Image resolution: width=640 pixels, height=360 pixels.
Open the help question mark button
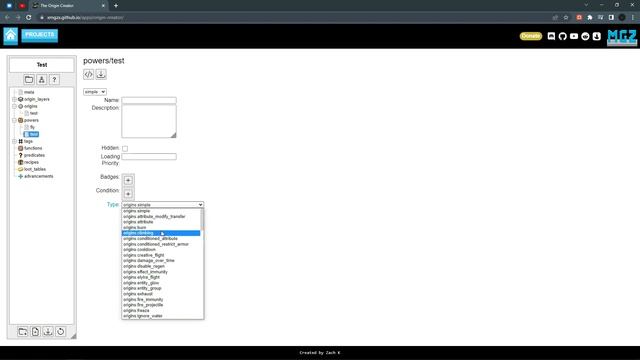(54, 80)
